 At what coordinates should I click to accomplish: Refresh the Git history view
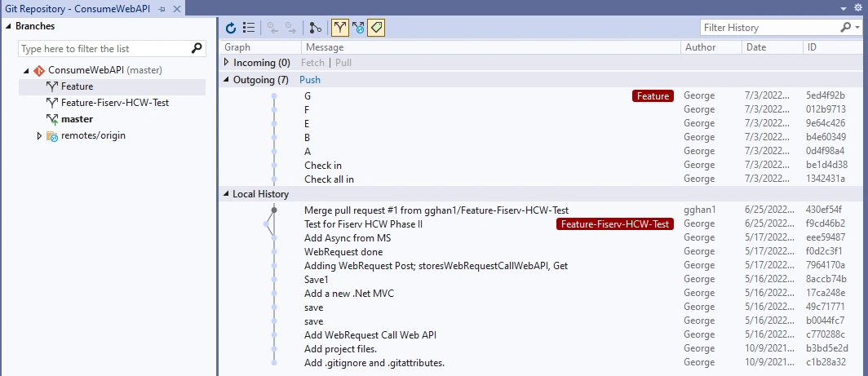pos(231,28)
